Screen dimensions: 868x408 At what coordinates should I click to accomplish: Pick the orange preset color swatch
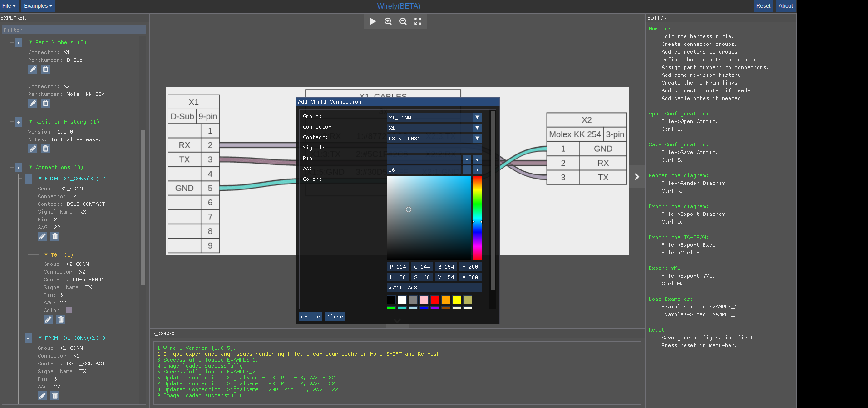click(446, 300)
